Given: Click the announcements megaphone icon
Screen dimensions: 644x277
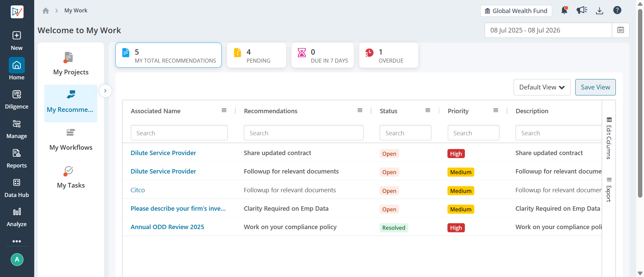Looking at the screenshot, I should coord(582,10).
